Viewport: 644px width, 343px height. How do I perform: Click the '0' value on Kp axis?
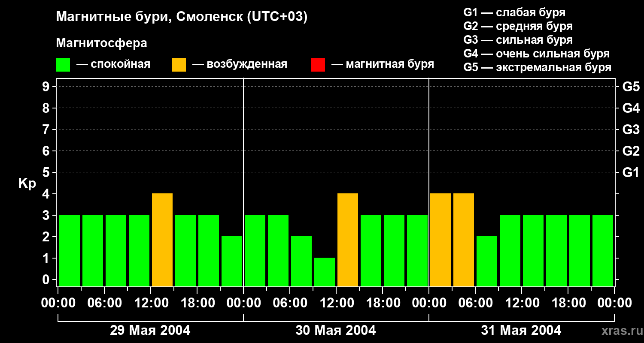(x=47, y=280)
